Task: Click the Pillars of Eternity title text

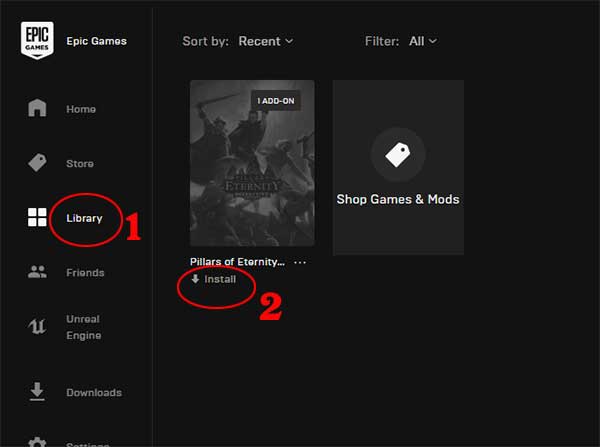Action: pos(236,262)
